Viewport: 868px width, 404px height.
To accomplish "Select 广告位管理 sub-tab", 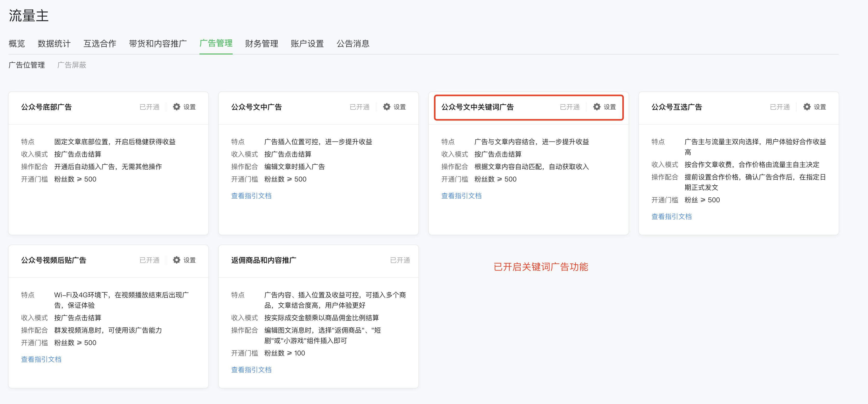I will (27, 65).
